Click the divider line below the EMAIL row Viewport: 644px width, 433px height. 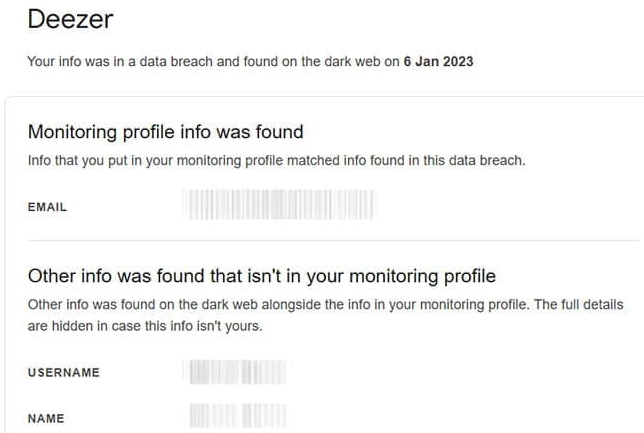(330, 240)
